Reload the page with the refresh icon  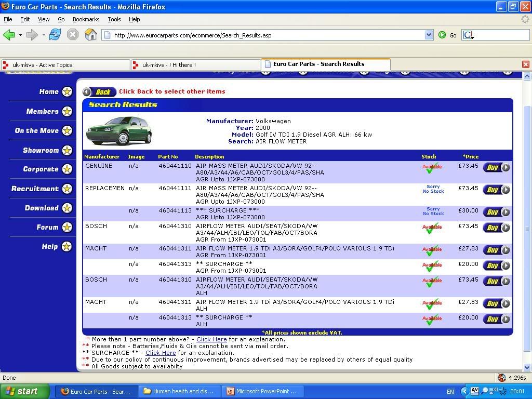click(55, 35)
